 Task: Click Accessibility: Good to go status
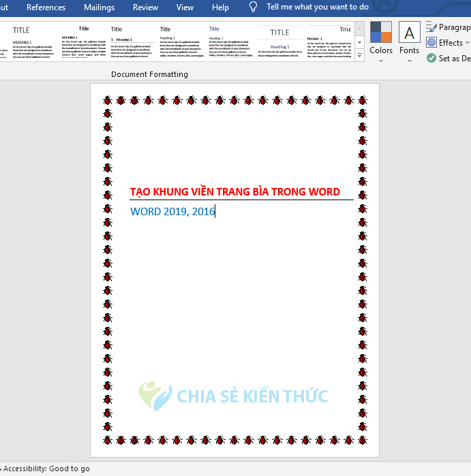click(46, 469)
